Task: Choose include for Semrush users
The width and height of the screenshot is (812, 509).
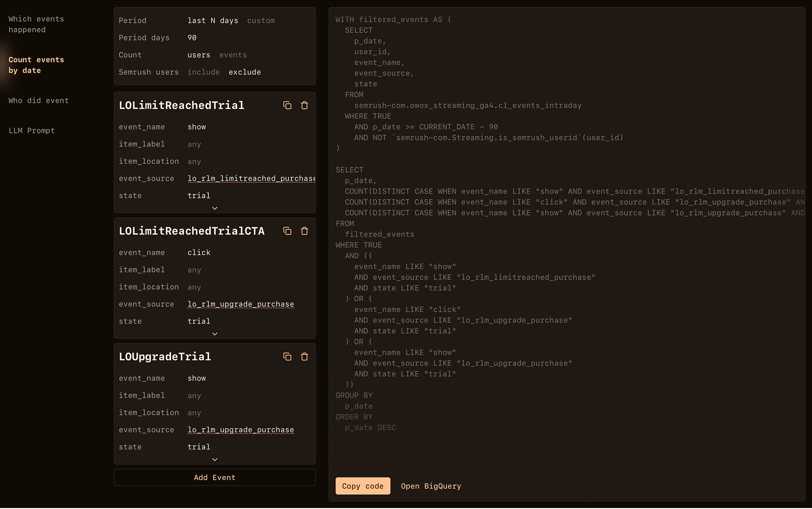Action: pos(204,72)
